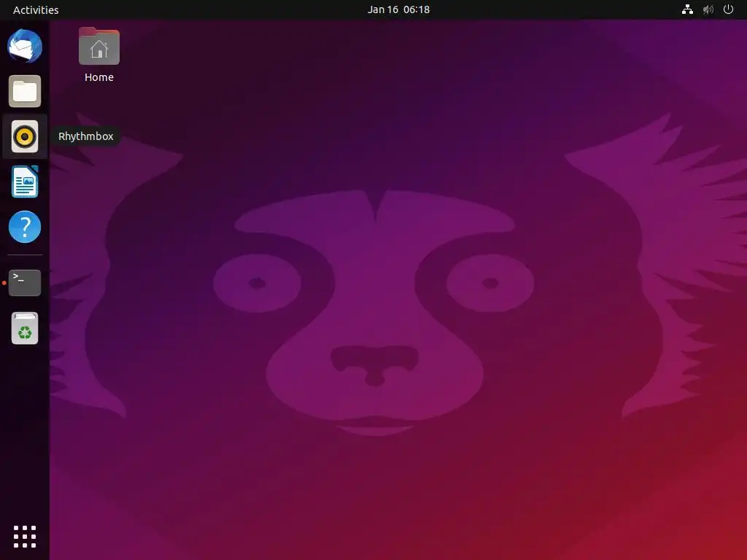
Task: Click the muted volume icon
Action: coord(708,9)
